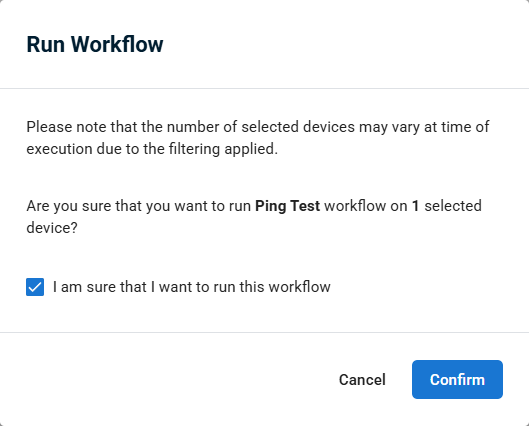Click the divider line above the Cancel button
The image size is (529, 426).
point(264,332)
